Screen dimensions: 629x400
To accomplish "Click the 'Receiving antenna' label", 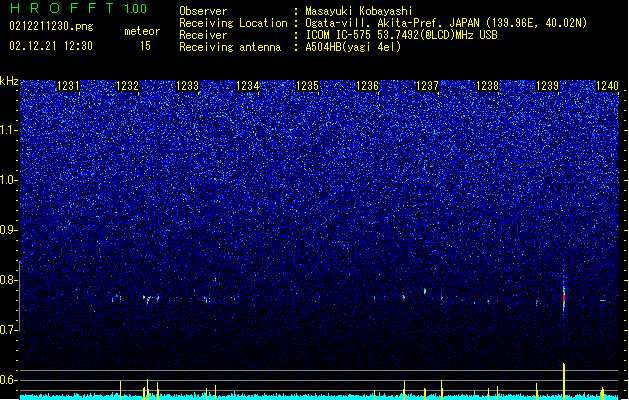I will coord(230,47).
